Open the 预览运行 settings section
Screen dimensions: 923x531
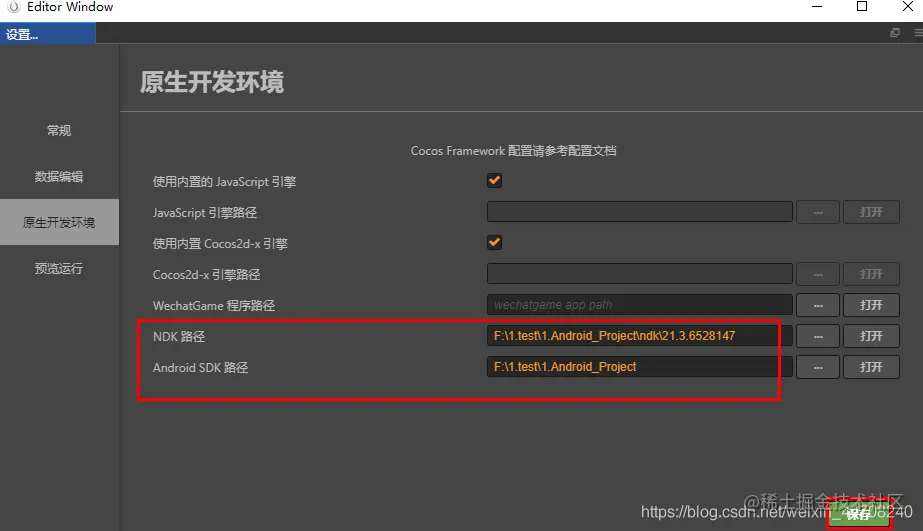(x=59, y=268)
